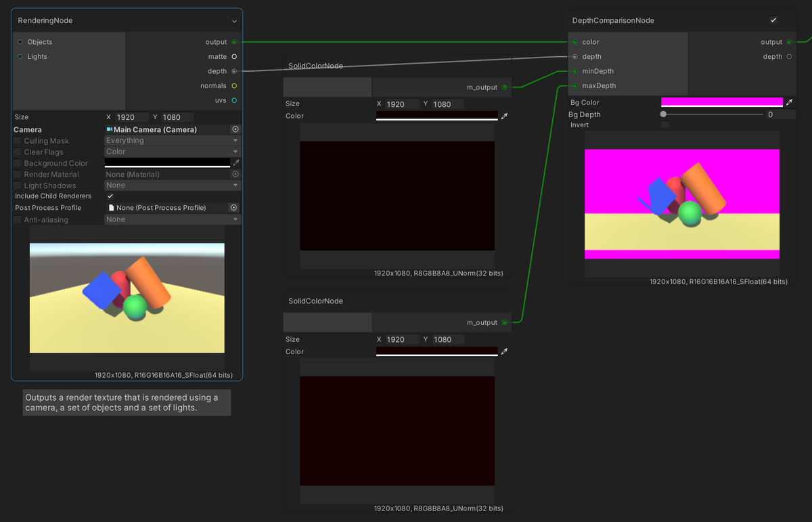
Task: Open the magenta Bg Color swatch
Action: [x=721, y=102]
